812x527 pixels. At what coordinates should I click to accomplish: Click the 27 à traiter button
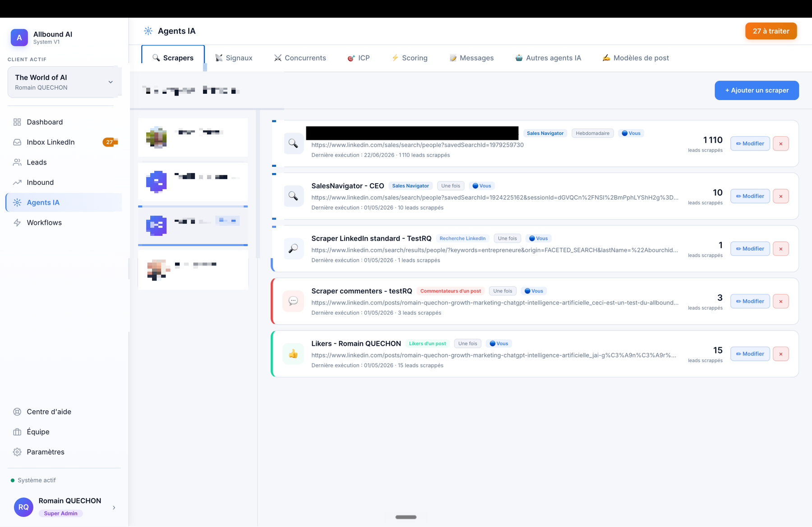click(771, 31)
